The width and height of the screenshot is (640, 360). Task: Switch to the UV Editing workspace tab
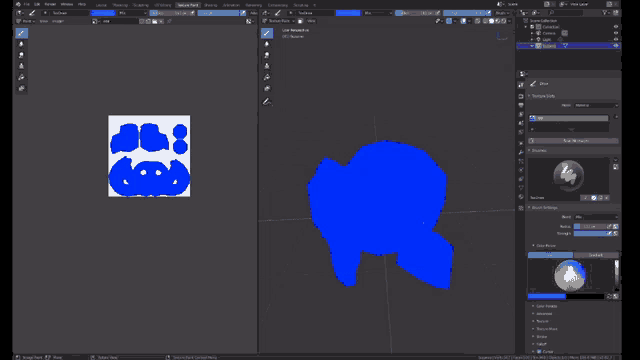[163, 5]
